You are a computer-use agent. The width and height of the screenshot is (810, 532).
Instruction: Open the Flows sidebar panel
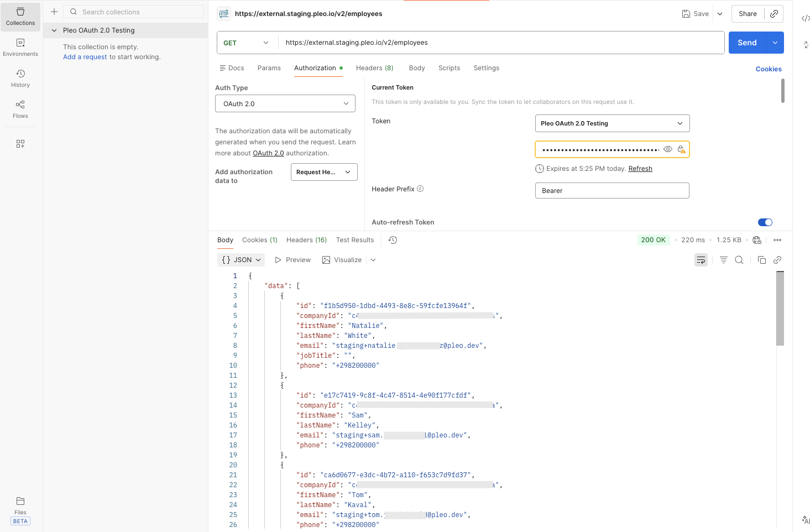point(20,109)
